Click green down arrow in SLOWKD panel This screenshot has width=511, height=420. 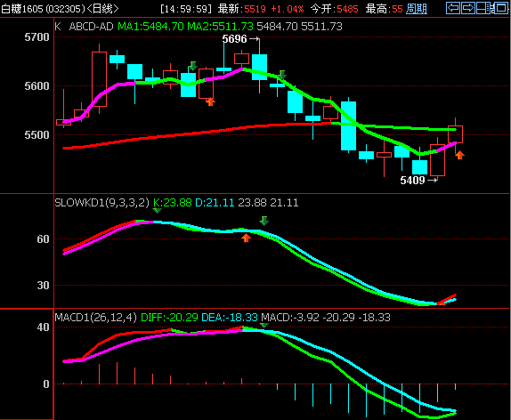[264, 221]
